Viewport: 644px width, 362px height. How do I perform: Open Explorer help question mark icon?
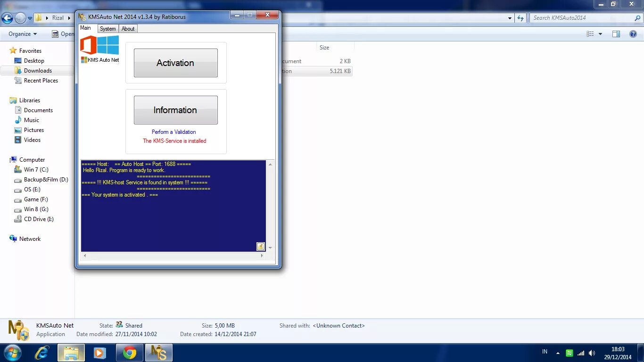click(x=633, y=34)
